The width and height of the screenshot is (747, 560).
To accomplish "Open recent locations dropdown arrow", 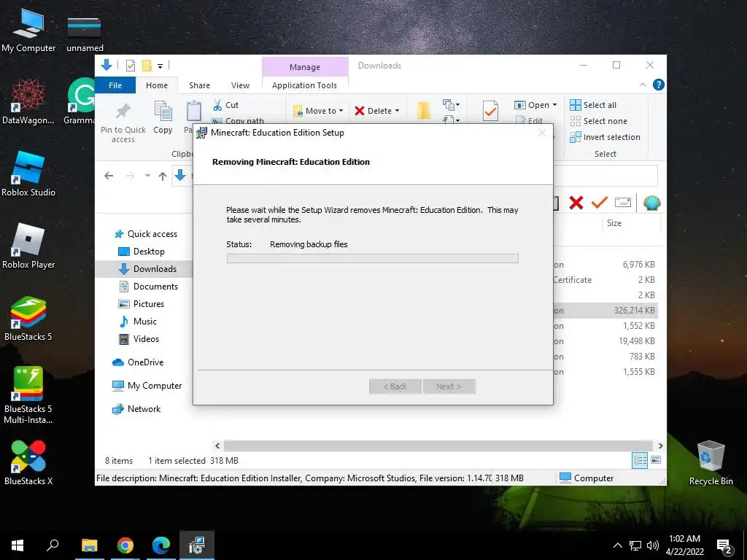I will tap(147, 176).
